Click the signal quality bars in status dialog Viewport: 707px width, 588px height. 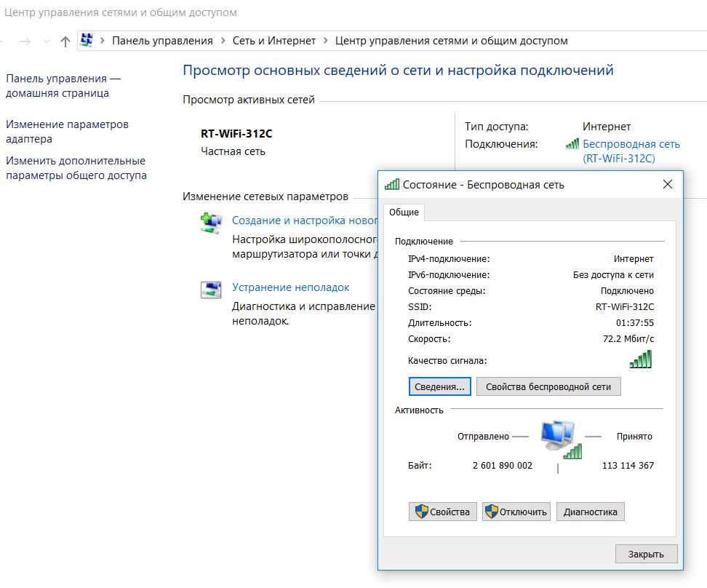click(640, 359)
